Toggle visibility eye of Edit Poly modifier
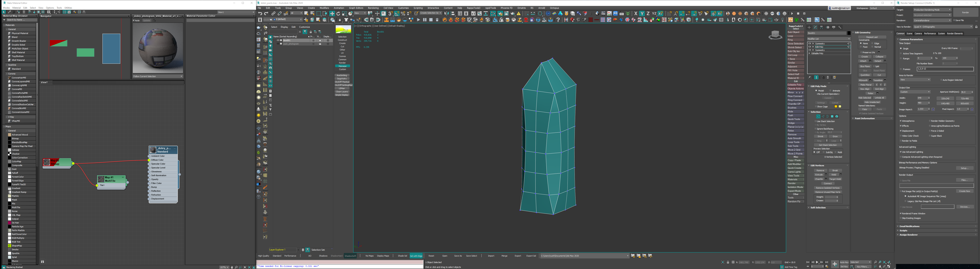The height and width of the screenshot is (269, 980). tap(810, 47)
